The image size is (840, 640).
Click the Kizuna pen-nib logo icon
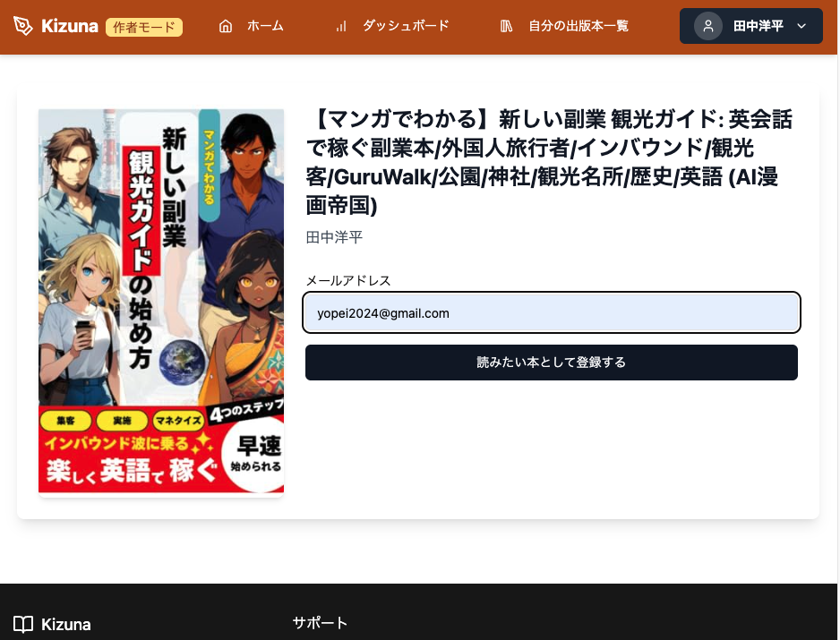23,26
